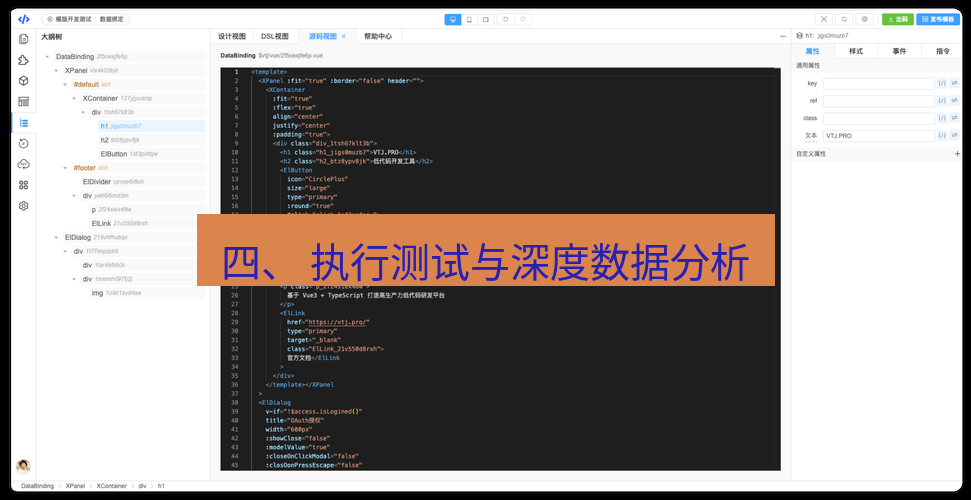Collapse the div 1tsh67klt3b node

[x=83, y=112]
